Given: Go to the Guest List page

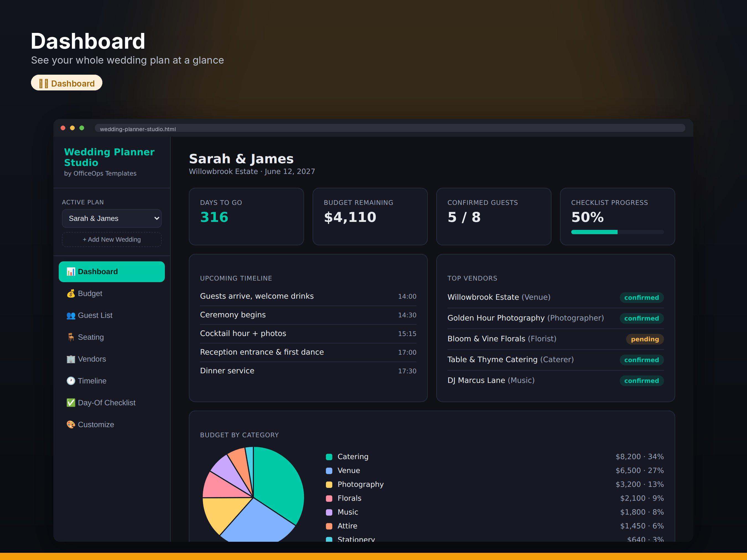Looking at the screenshot, I should tap(112, 316).
